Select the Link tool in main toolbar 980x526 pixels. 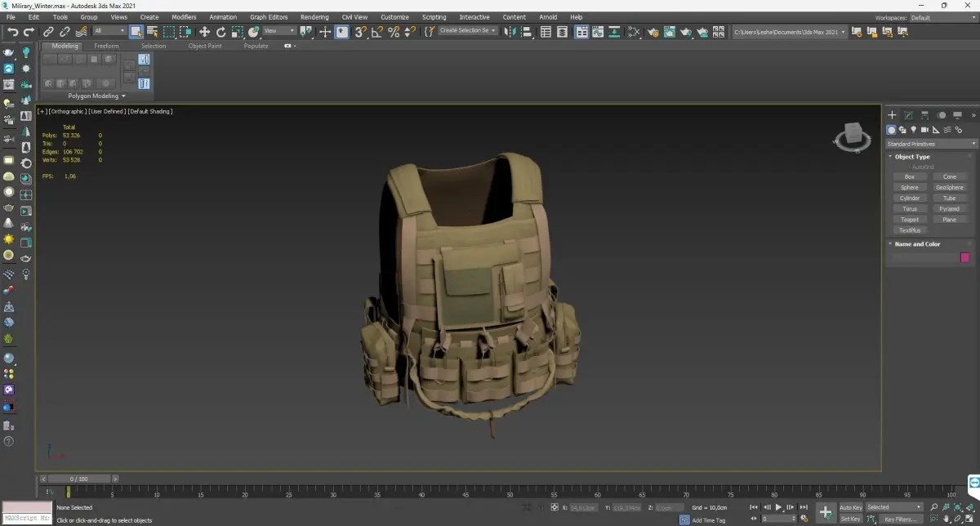click(x=49, y=32)
